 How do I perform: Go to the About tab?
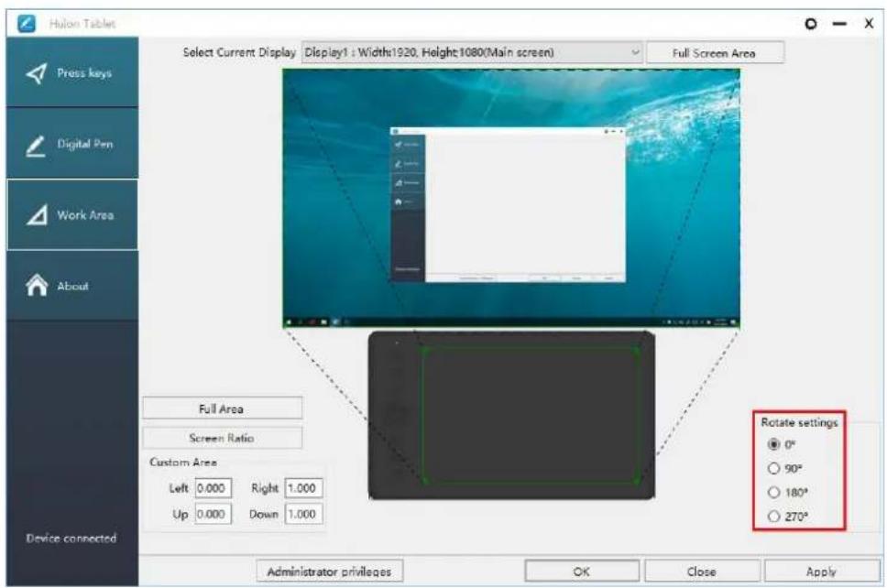[x=72, y=286]
